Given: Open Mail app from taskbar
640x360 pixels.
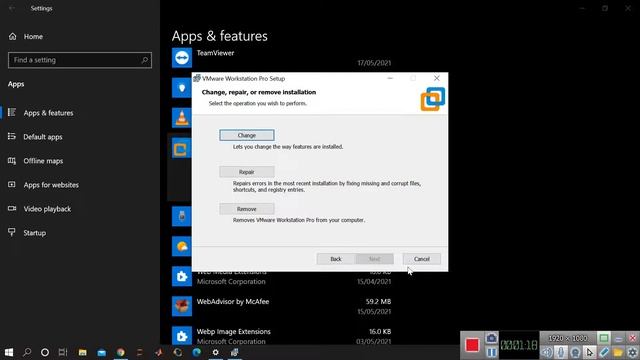Looking at the screenshot, I should pyautogui.click(x=102, y=352).
